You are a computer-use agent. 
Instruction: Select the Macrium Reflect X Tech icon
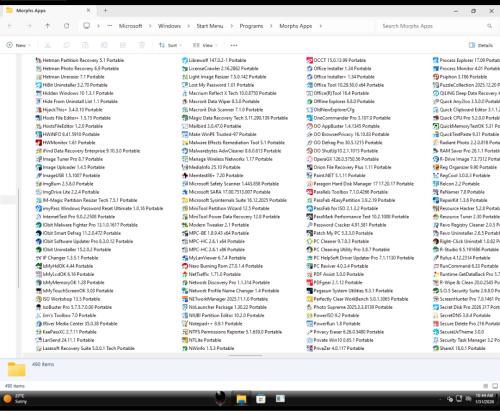185,93
